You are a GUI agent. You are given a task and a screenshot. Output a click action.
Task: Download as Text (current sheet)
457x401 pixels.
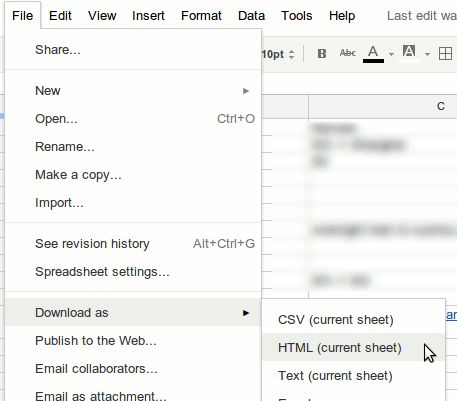[x=354, y=376]
